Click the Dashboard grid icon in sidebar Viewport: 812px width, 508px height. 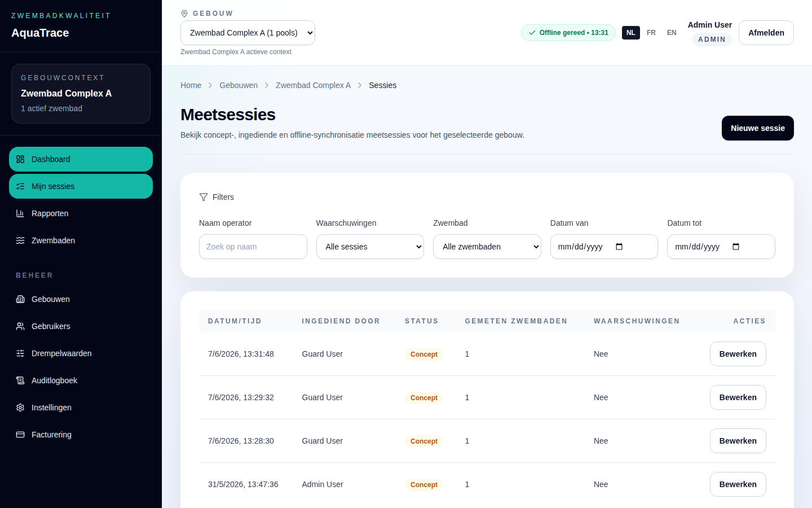point(20,159)
